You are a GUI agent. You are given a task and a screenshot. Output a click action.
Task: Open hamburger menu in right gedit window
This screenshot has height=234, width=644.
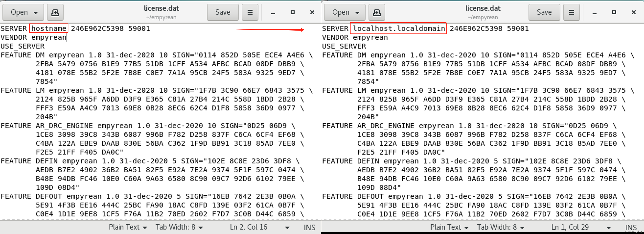coord(571,12)
